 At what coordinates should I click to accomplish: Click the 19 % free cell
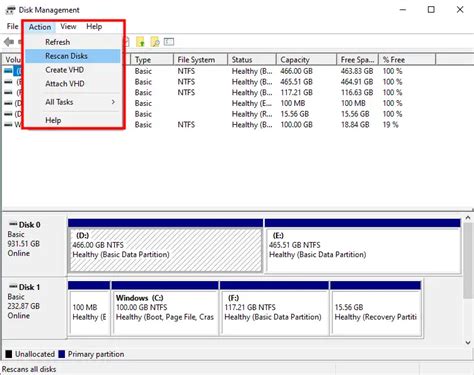coord(391,125)
